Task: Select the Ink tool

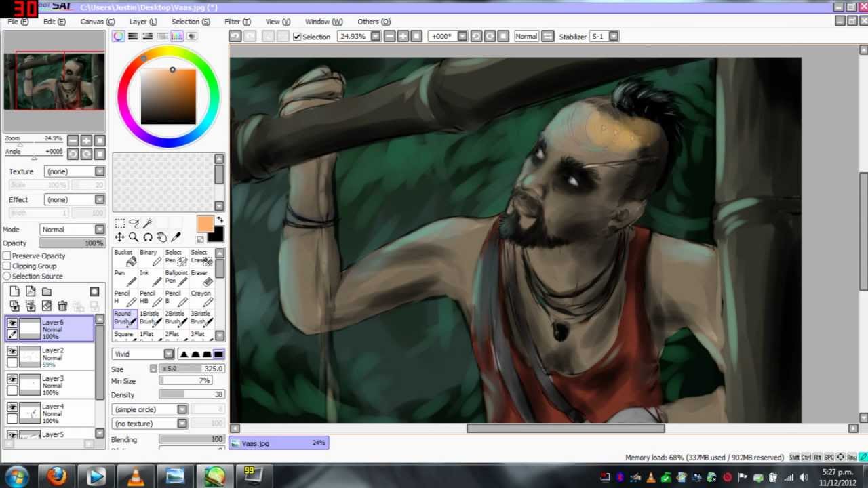Action: [151, 277]
